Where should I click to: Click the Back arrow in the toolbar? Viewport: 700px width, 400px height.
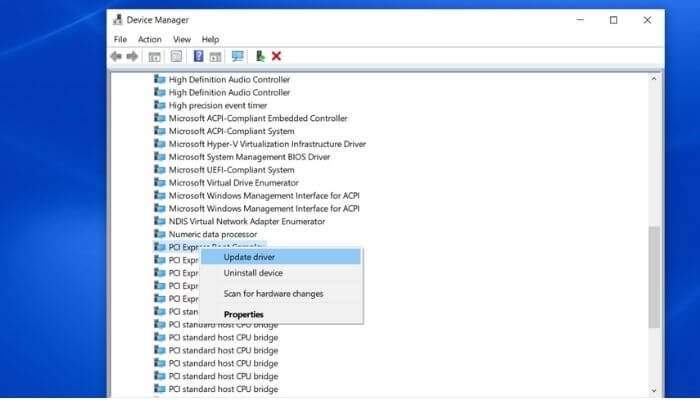coord(116,56)
